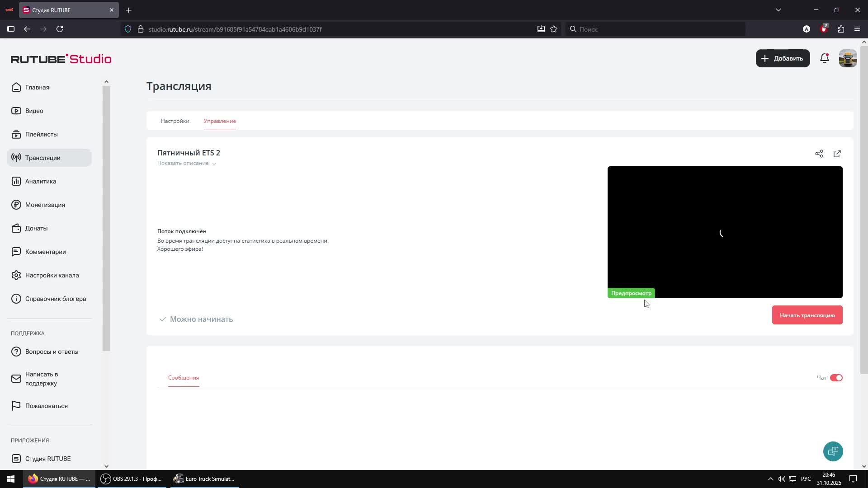Image resolution: width=868 pixels, height=488 pixels.
Task: Go to Аналитика in the sidebar
Action: [41, 181]
